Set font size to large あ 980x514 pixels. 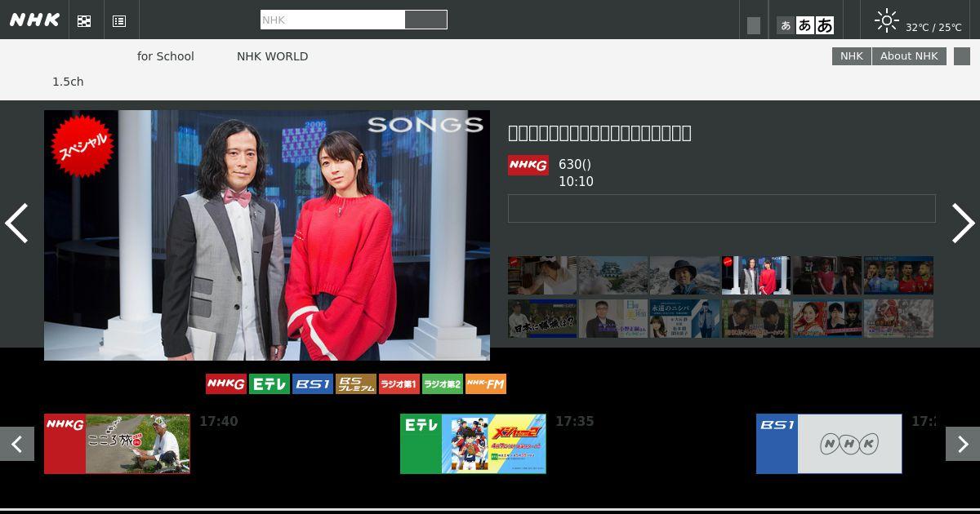825,25
